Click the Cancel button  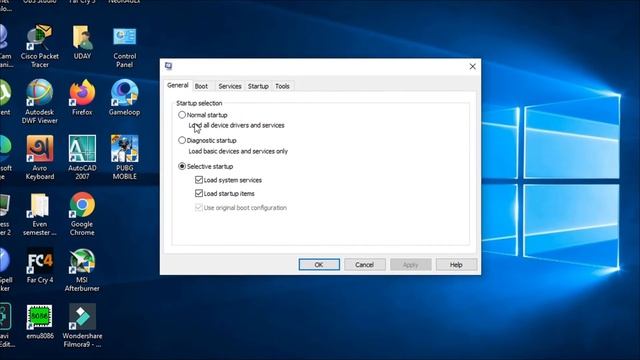click(364, 264)
